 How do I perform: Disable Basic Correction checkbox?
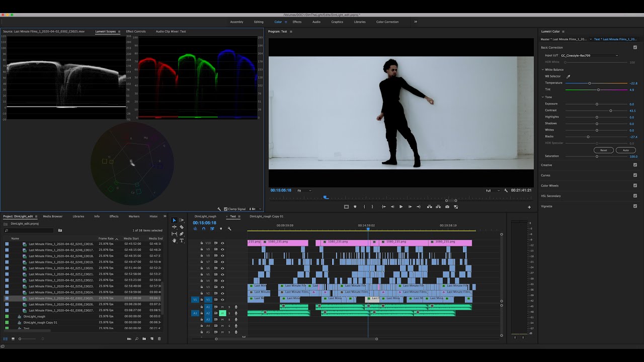[635, 47]
